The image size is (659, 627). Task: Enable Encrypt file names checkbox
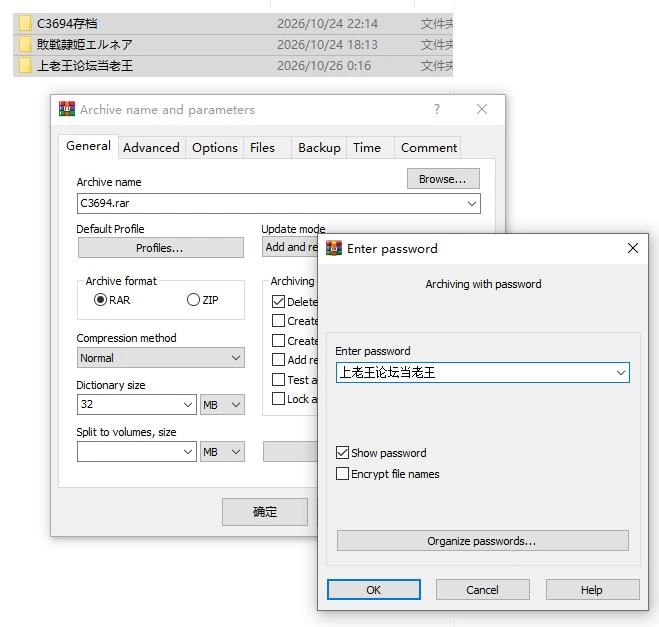(x=342, y=474)
